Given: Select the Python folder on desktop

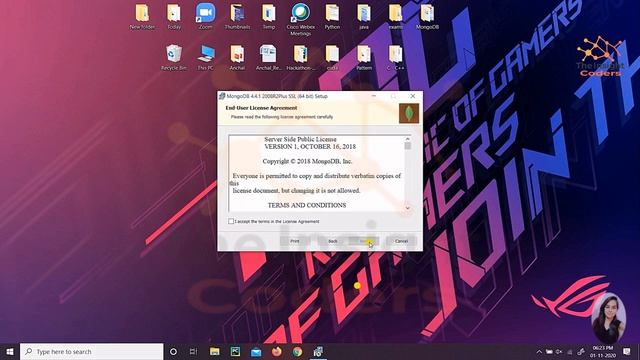Looking at the screenshot, I should [x=332, y=17].
